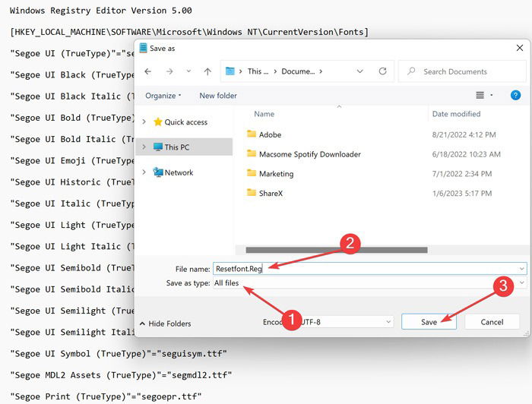Click the Notepad icon in dialog title
532x404 pixels.
click(143, 48)
